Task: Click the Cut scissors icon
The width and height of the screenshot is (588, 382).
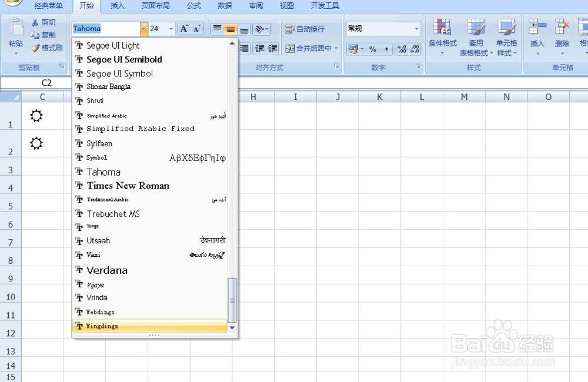Action: pyautogui.click(x=35, y=22)
